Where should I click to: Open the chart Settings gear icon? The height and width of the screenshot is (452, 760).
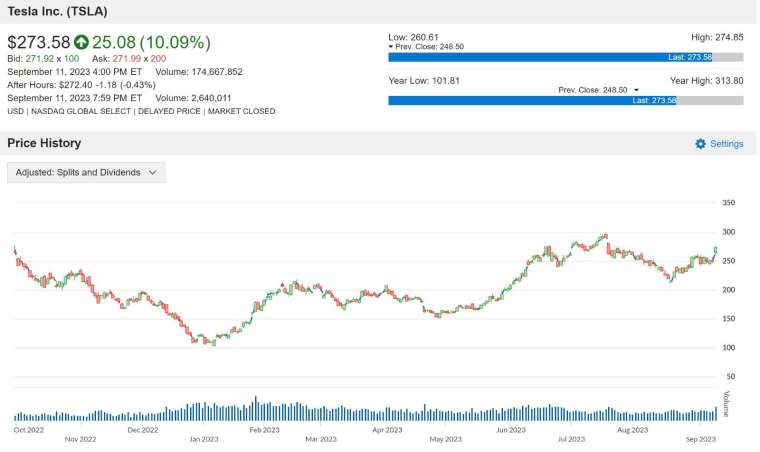700,144
